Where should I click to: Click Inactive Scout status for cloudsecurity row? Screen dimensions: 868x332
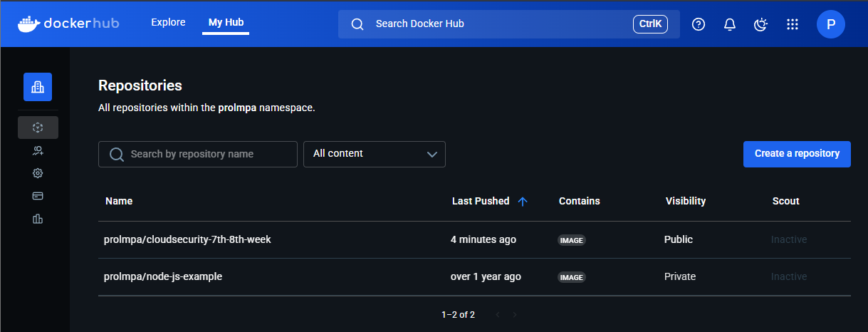pyautogui.click(x=789, y=239)
